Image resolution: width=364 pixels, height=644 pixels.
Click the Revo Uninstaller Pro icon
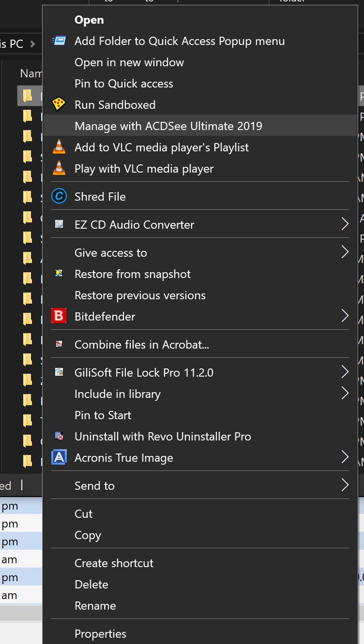(x=59, y=436)
